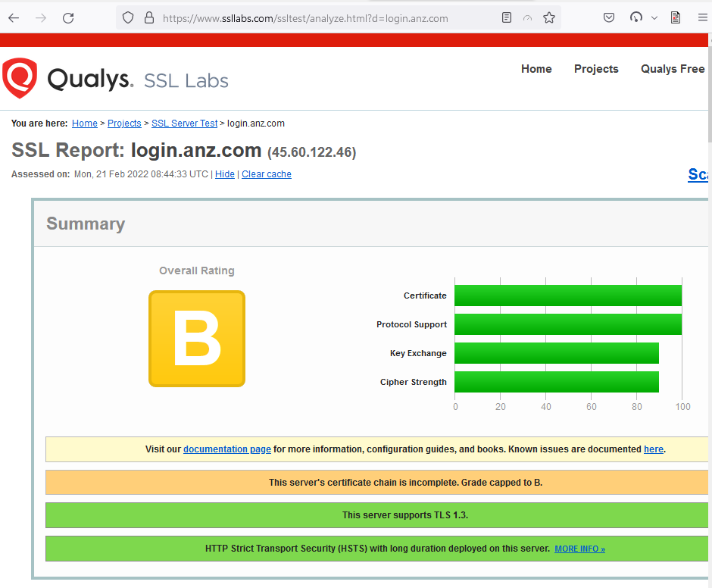Click the Qualys SSL Labs logo
712x588 pixels.
(x=83, y=78)
